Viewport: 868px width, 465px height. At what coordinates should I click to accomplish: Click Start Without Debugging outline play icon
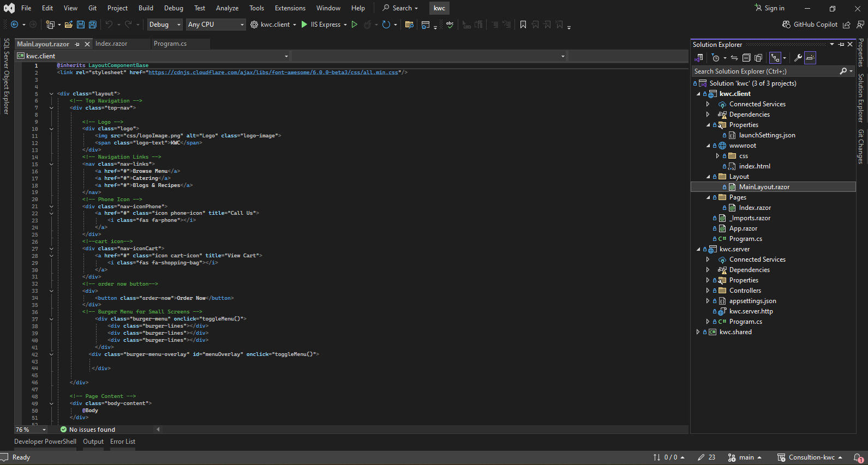pyautogui.click(x=355, y=25)
